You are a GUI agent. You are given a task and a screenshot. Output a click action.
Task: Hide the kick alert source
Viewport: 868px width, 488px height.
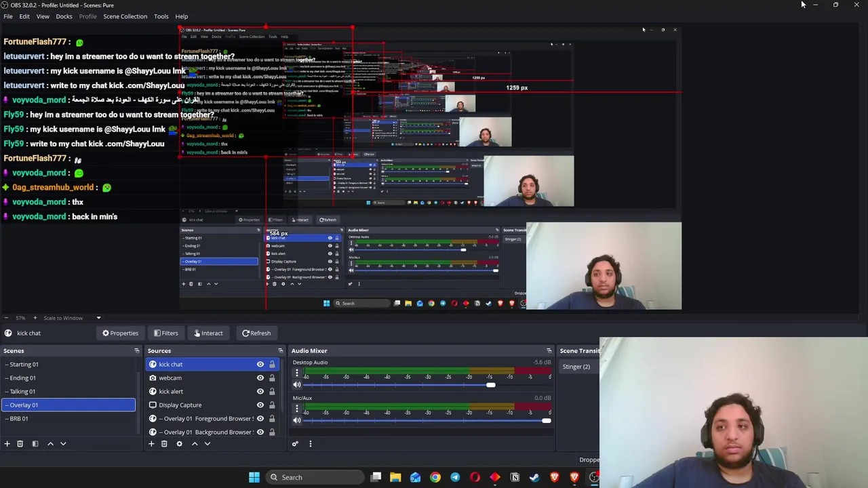pyautogui.click(x=260, y=392)
